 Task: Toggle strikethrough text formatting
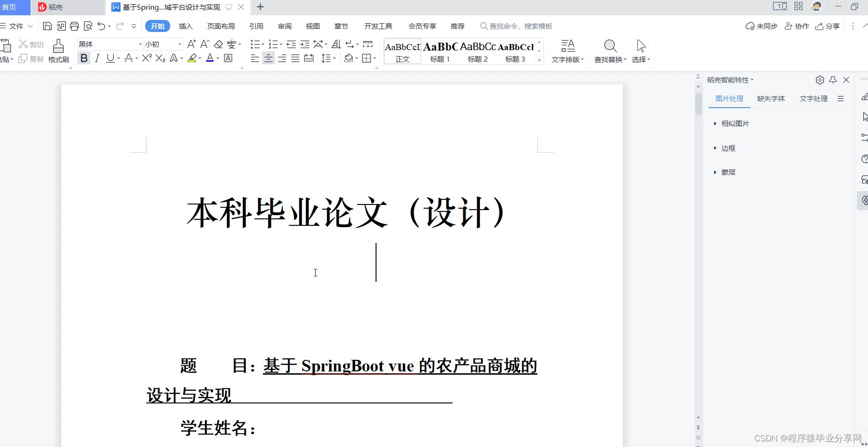(128, 58)
